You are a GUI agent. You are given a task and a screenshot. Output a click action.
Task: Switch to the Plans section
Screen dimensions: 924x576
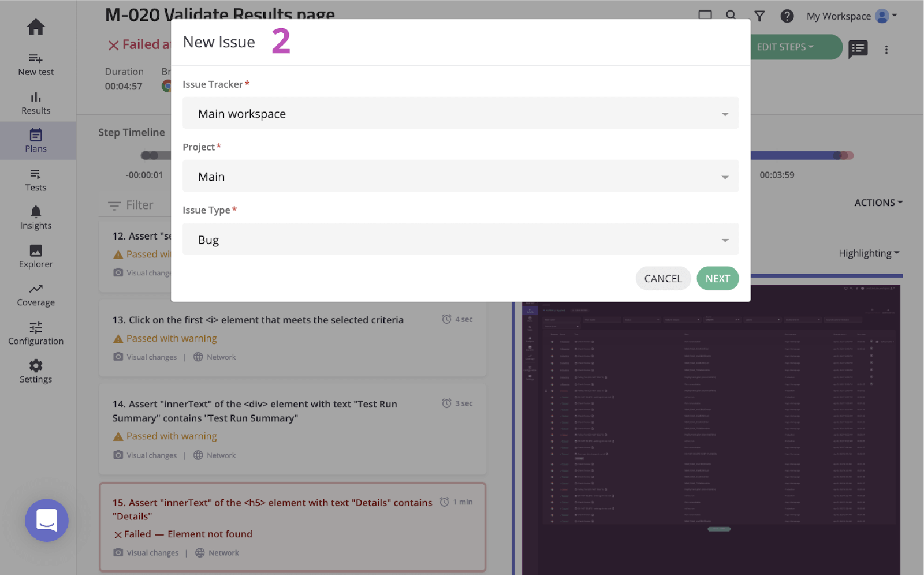coord(37,140)
